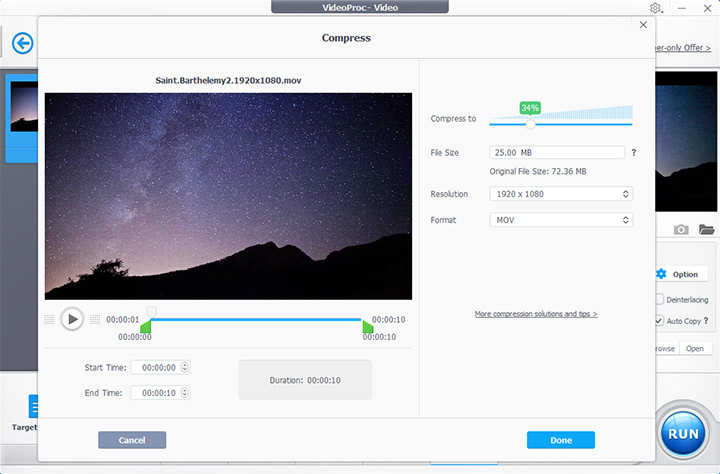Minimize the VideoProc window
Screen dimensions: 720x474
tap(682, 8)
